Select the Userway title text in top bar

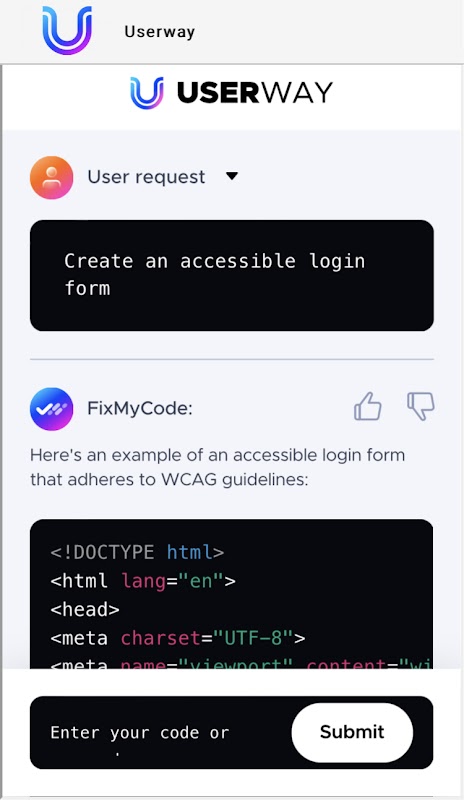[x=159, y=32]
